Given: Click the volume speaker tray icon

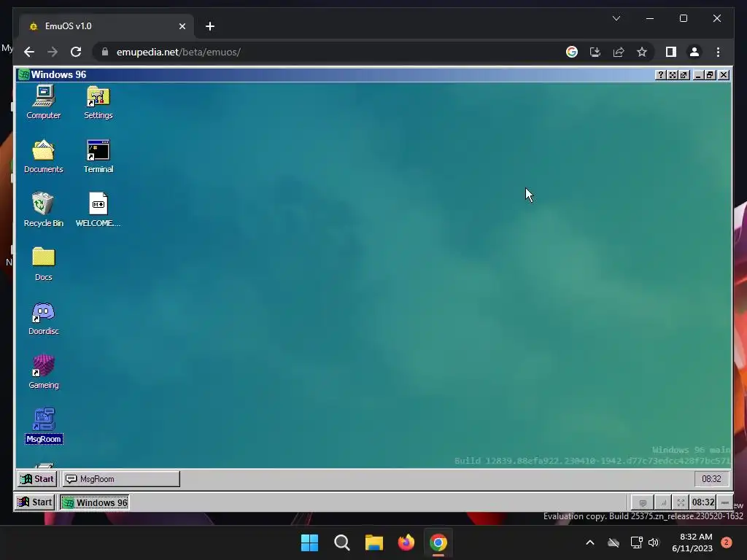Looking at the screenshot, I should pyautogui.click(x=654, y=542).
